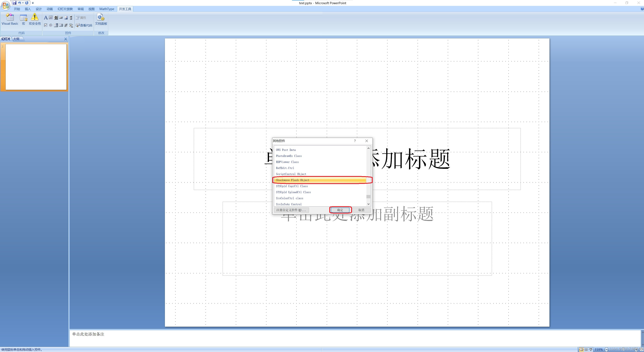The width and height of the screenshot is (644, 352).
Task: Switch to Slide Sorter view in status bar
Action: (586, 349)
